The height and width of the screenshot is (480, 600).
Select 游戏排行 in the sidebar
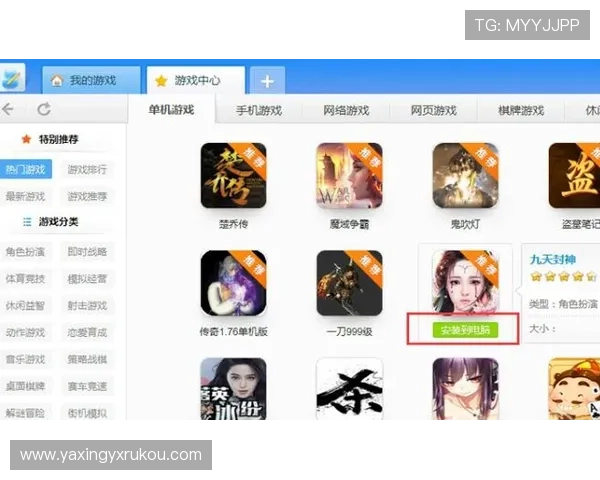click(x=87, y=170)
